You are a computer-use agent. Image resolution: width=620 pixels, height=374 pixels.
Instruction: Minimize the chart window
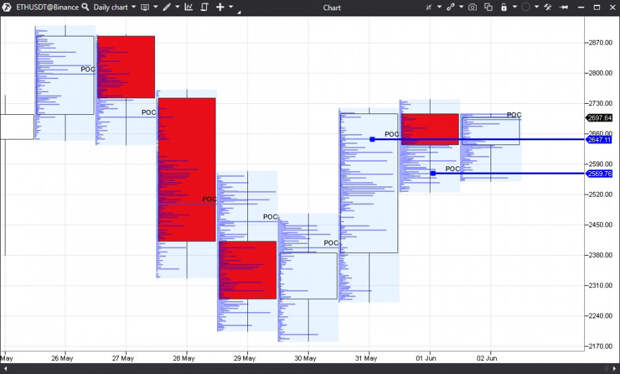580,8
